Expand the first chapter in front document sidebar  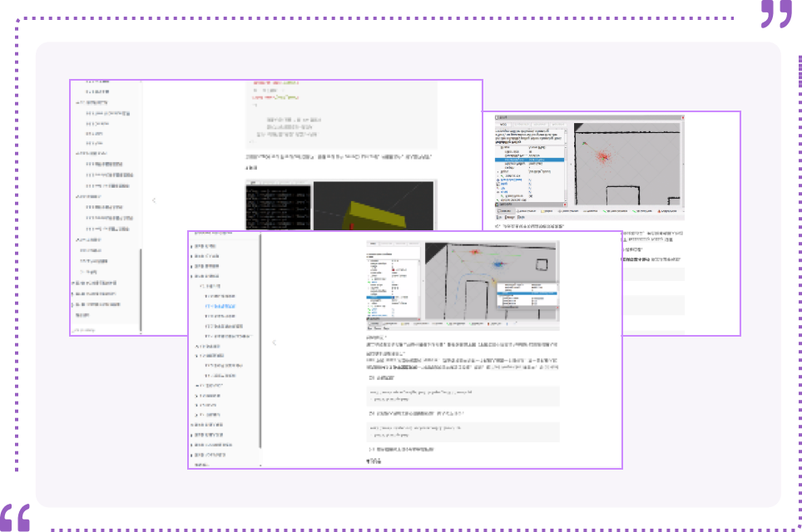192,247
